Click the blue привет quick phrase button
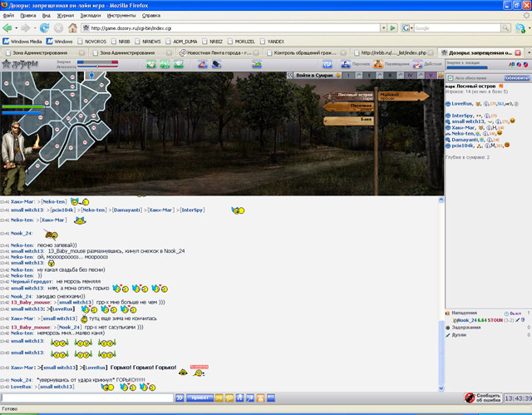Image resolution: width=532 pixels, height=415 pixels. pyautogui.click(x=199, y=398)
